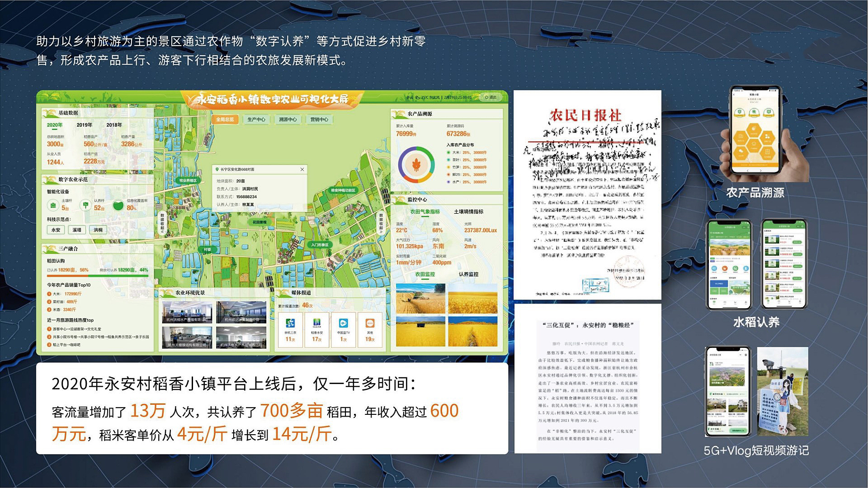Viewport: 868px width, 488px height.
Task: Open the top-right wheat field thumbnail
Action: (473, 299)
